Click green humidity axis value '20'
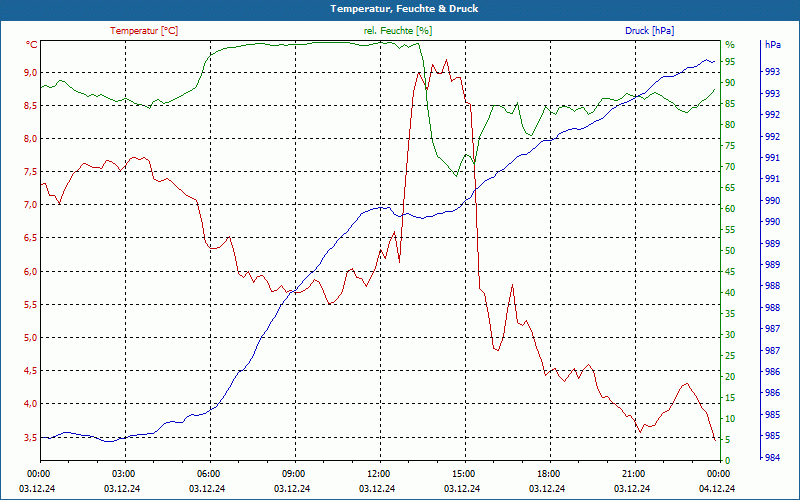The width and height of the screenshot is (800, 500). click(730, 377)
